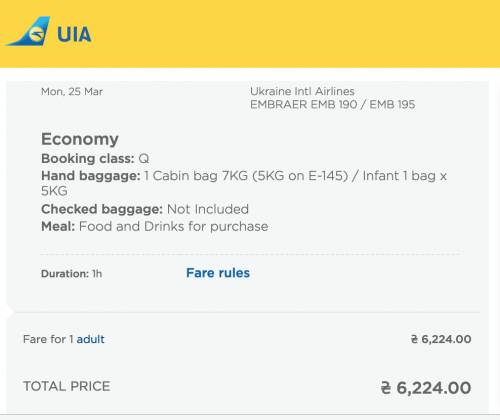The height and width of the screenshot is (420, 500).
Task: Click the UIA brand text in header
Action: click(74, 35)
